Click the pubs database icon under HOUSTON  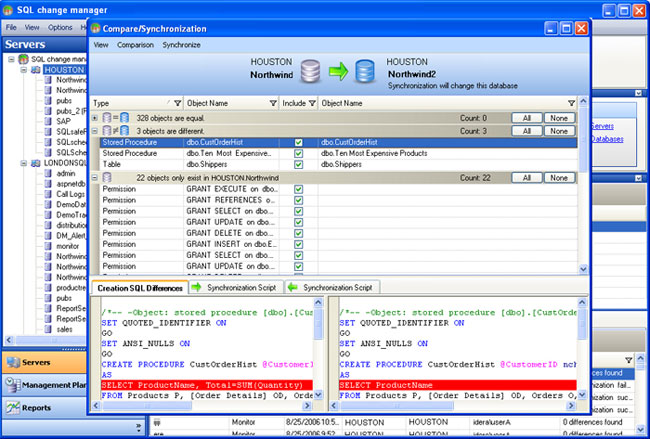49,100
